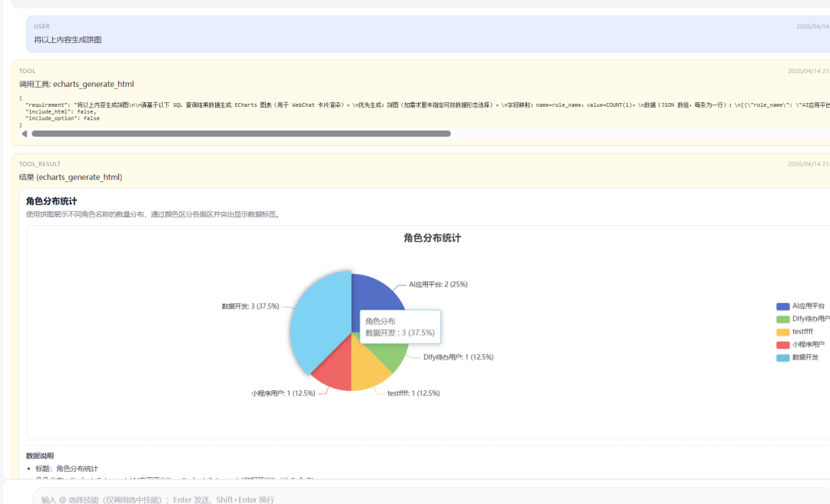Click the 'TOOL' role label

(27, 71)
